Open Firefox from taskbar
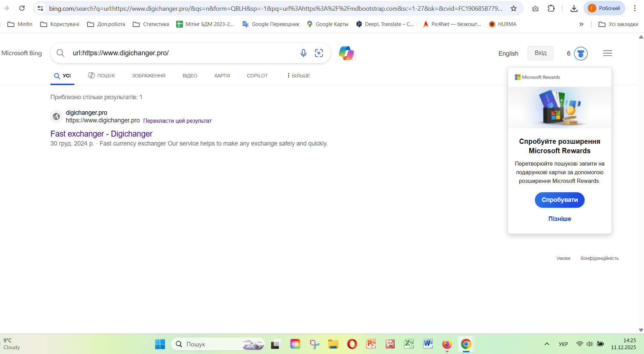The image size is (644, 354). (x=447, y=344)
